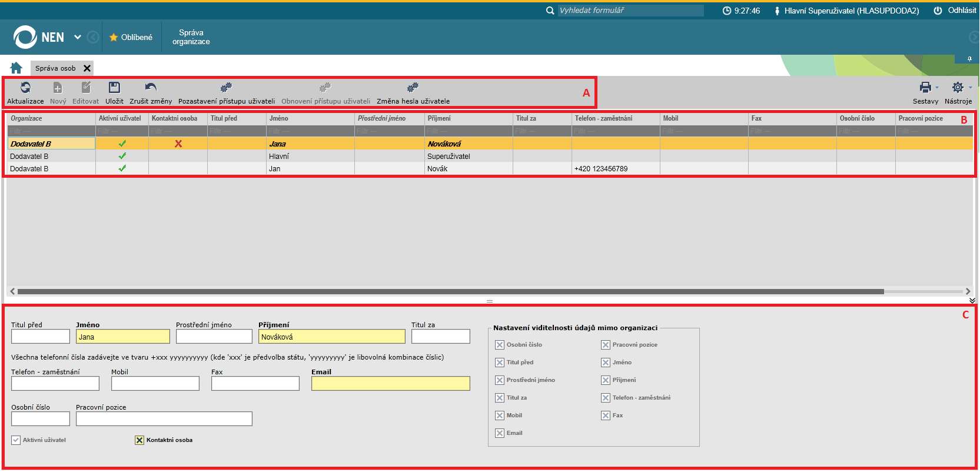Open the Sestavy dropdown arrow
The height and width of the screenshot is (472, 980).
click(937, 88)
